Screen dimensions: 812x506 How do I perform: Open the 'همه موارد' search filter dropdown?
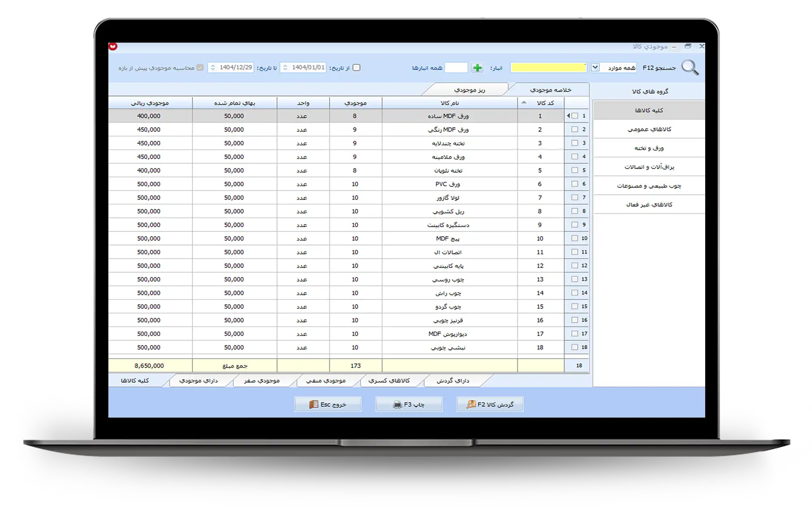(595, 67)
